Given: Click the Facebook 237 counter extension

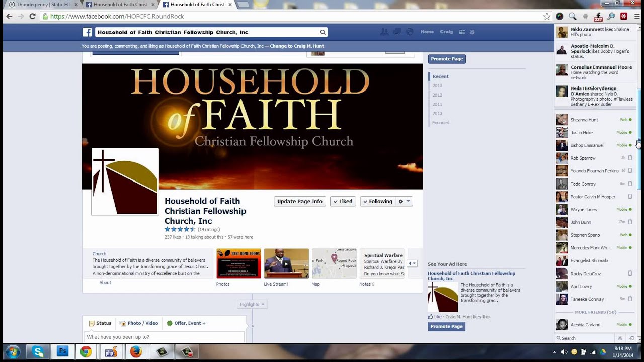Looking at the screenshot, I should pyautogui.click(x=598, y=17).
